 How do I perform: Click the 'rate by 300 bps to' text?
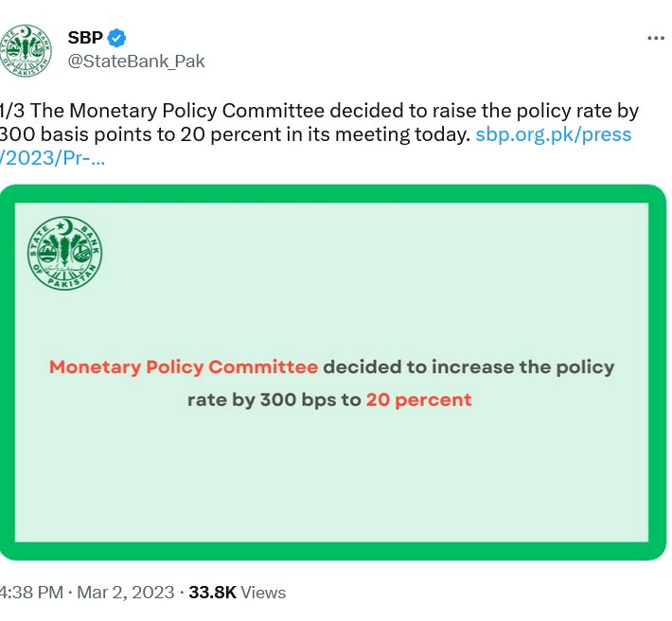point(274,400)
